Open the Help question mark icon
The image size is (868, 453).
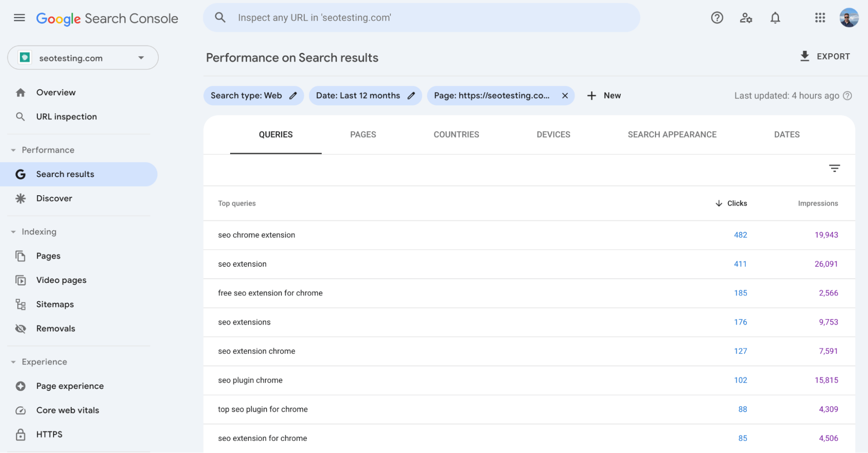pyautogui.click(x=717, y=18)
